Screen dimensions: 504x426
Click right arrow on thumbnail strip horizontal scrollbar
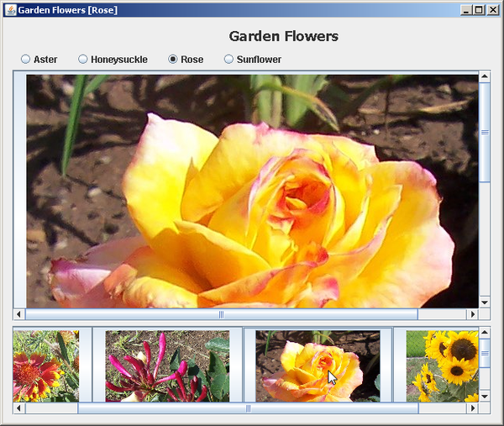471,408
